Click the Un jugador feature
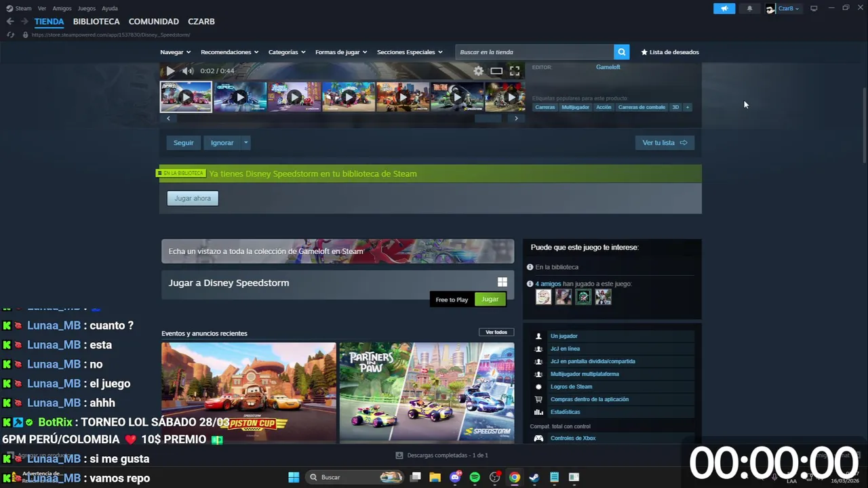The height and width of the screenshot is (488, 868). [x=564, y=336]
